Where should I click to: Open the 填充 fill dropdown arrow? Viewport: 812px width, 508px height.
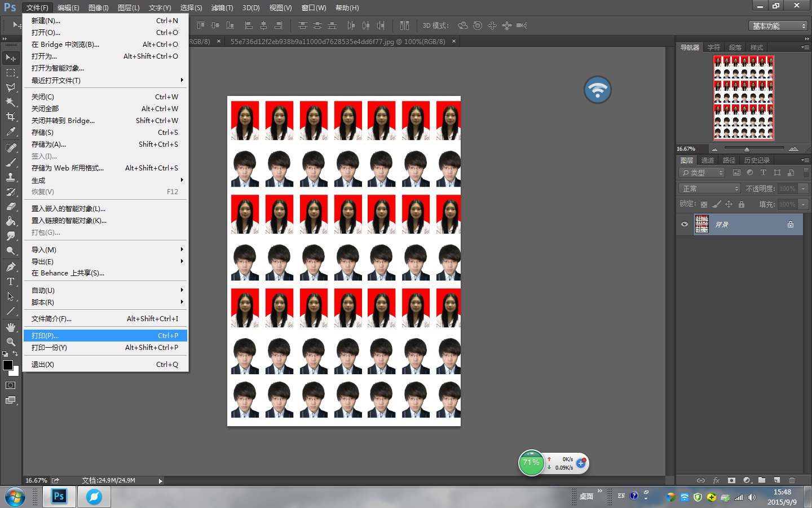804,204
